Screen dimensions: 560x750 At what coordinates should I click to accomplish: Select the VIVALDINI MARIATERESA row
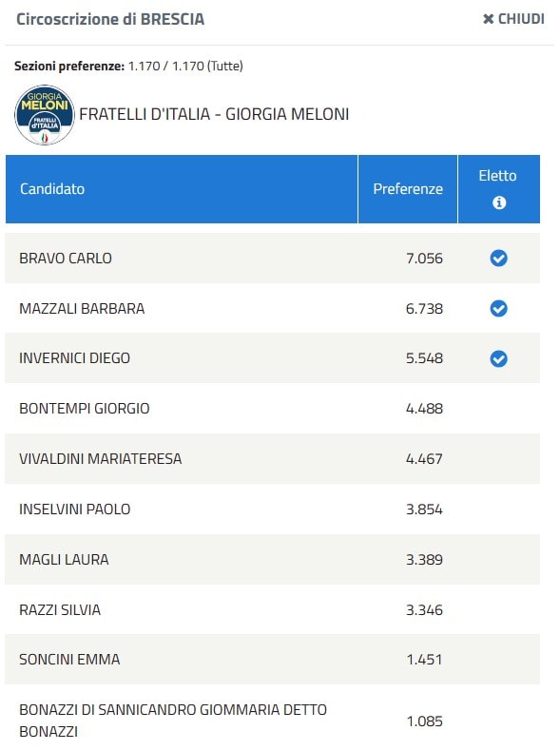click(x=272, y=459)
